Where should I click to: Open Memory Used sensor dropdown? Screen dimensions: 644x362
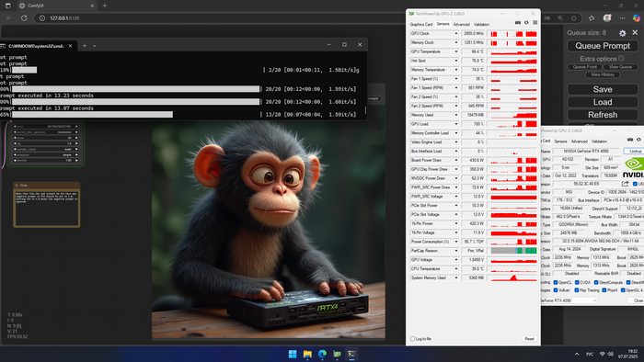click(456, 115)
